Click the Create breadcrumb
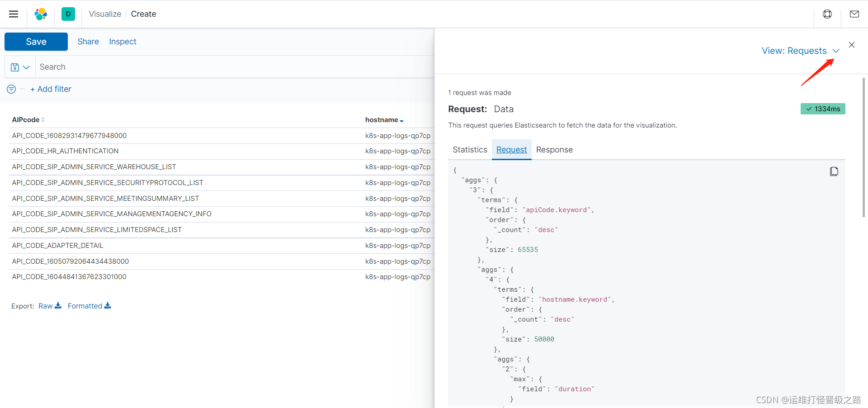The image size is (868, 408). [x=143, y=14]
